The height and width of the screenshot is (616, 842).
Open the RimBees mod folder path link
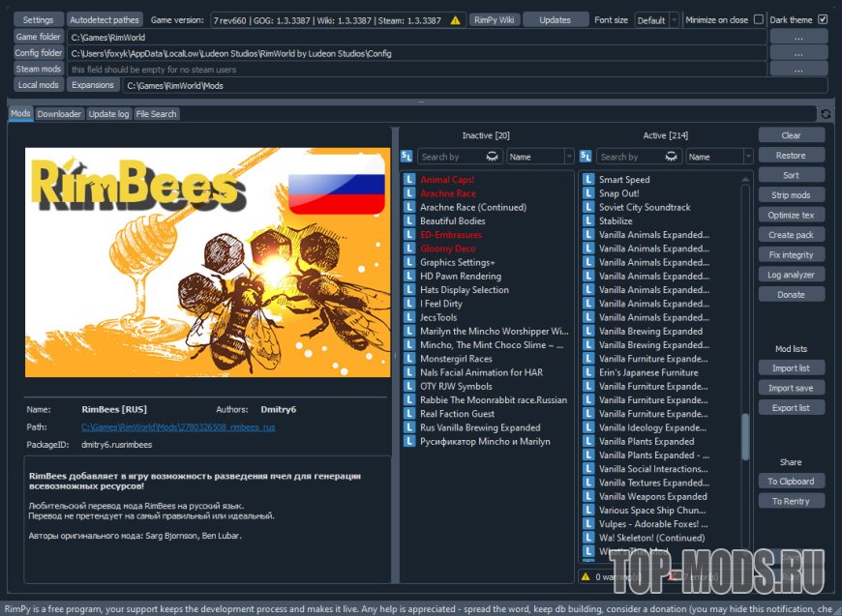tap(178, 426)
